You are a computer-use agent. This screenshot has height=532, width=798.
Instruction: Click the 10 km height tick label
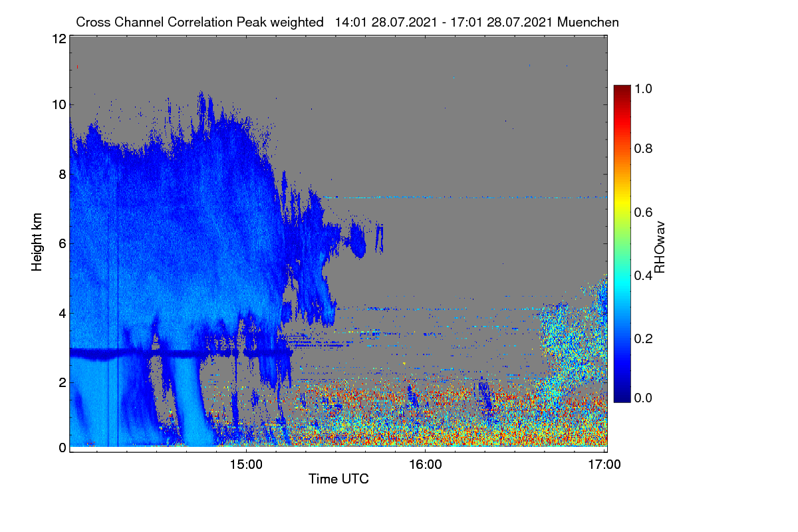tap(59, 104)
